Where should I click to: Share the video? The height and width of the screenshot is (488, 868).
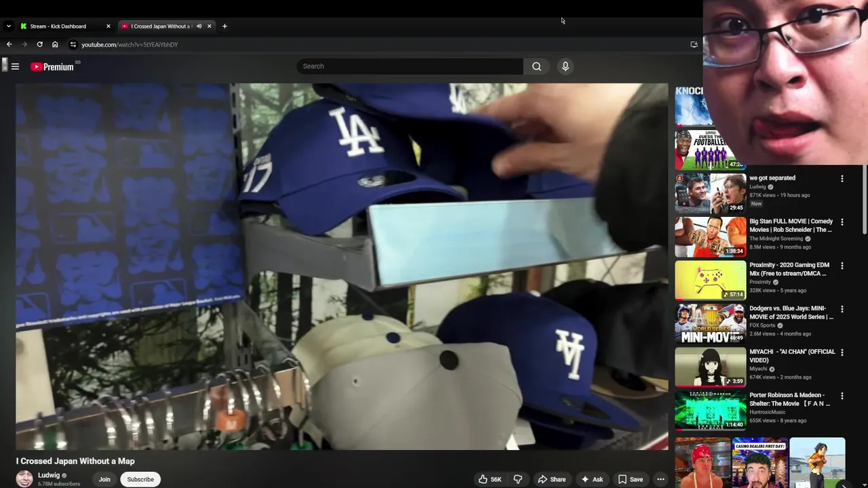(551, 479)
